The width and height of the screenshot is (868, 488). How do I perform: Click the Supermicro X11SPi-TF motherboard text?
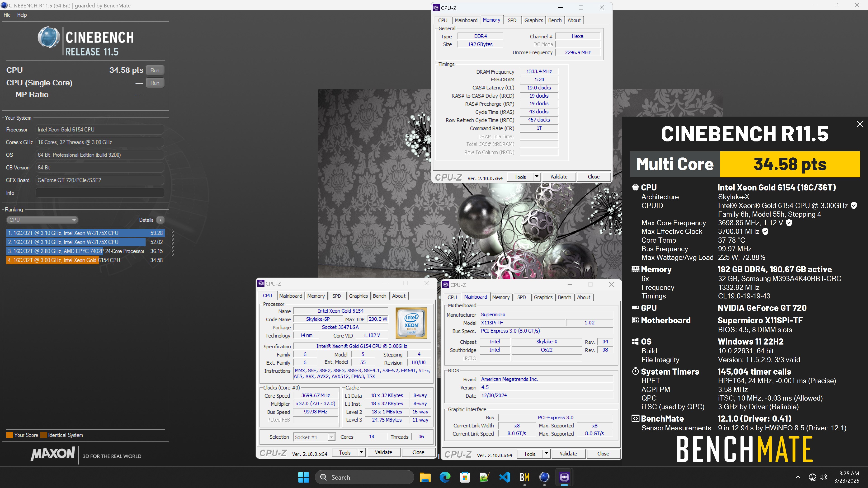pyautogui.click(x=760, y=320)
